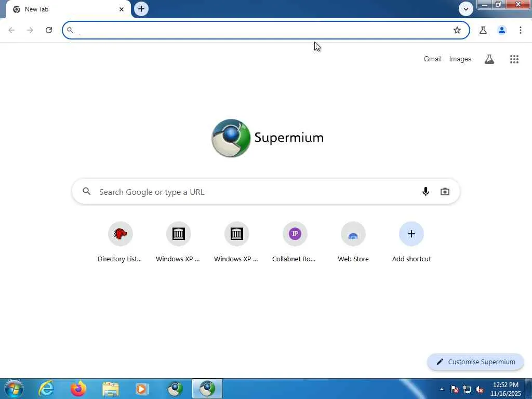The width and height of the screenshot is (532, 399).
Task: Open the Action Center flag icon
Action: [x=455, y=390]
